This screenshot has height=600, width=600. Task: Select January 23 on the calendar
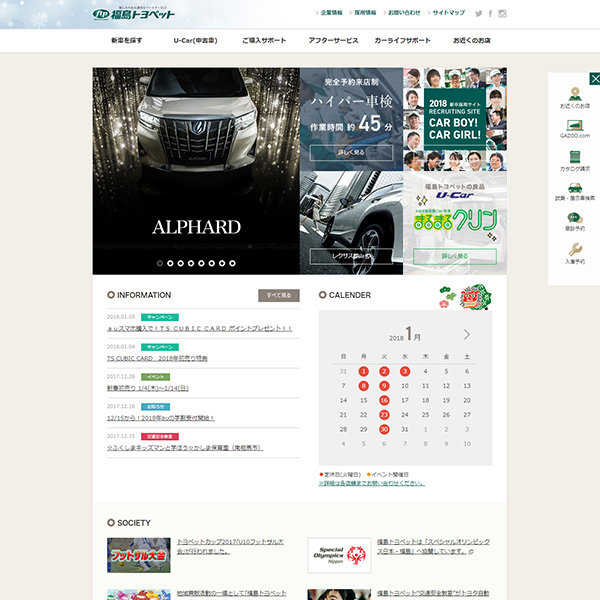(384, 415)
